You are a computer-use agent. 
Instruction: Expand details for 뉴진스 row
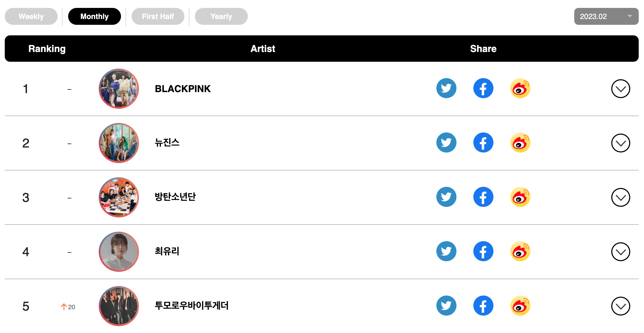620,143
